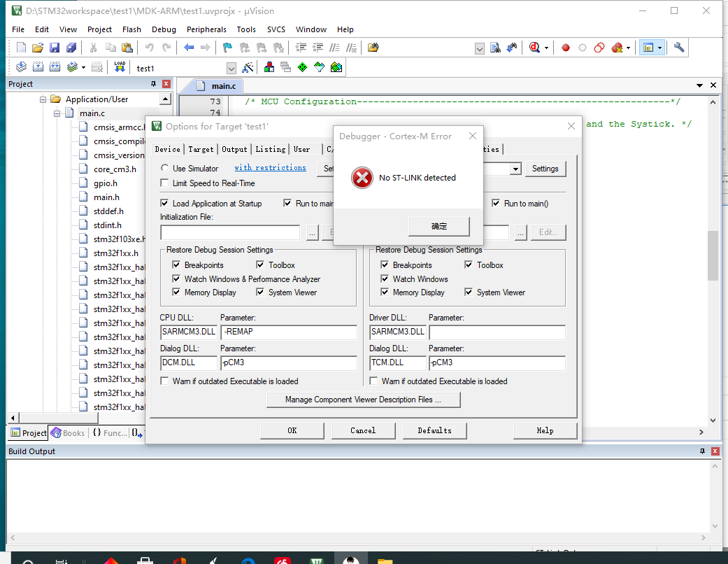Insert breakpoint with the red dot icon
Screen dimensions: 728x564
pos(566,48)
